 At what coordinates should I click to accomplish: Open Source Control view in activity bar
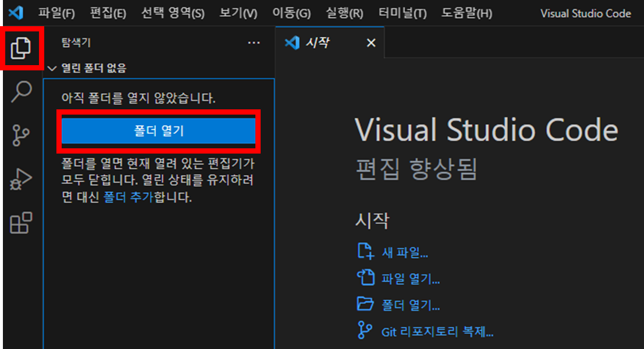[x=21, y=135]
